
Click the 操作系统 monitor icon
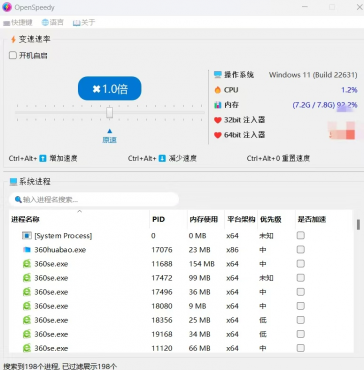pos(218,75)
